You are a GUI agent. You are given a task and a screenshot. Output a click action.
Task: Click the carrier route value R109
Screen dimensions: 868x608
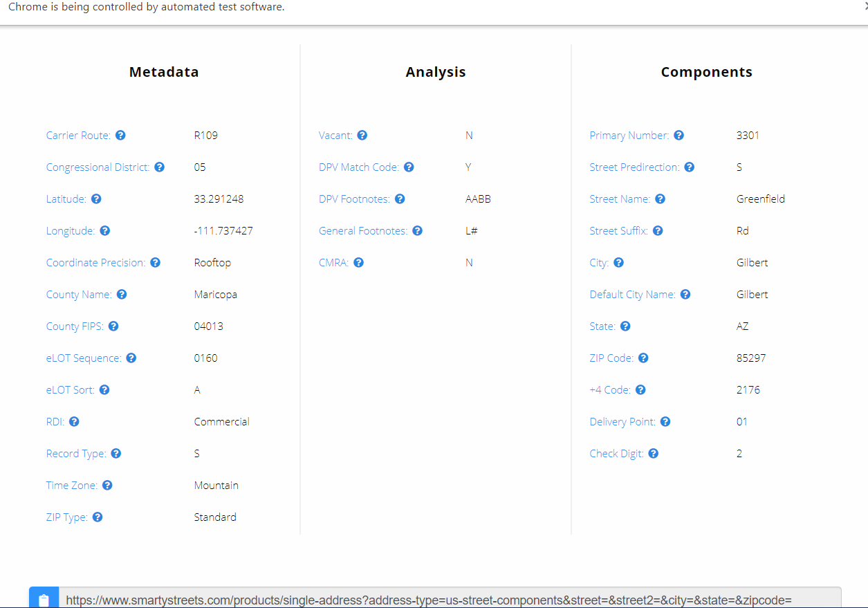(x=206, y=136)
